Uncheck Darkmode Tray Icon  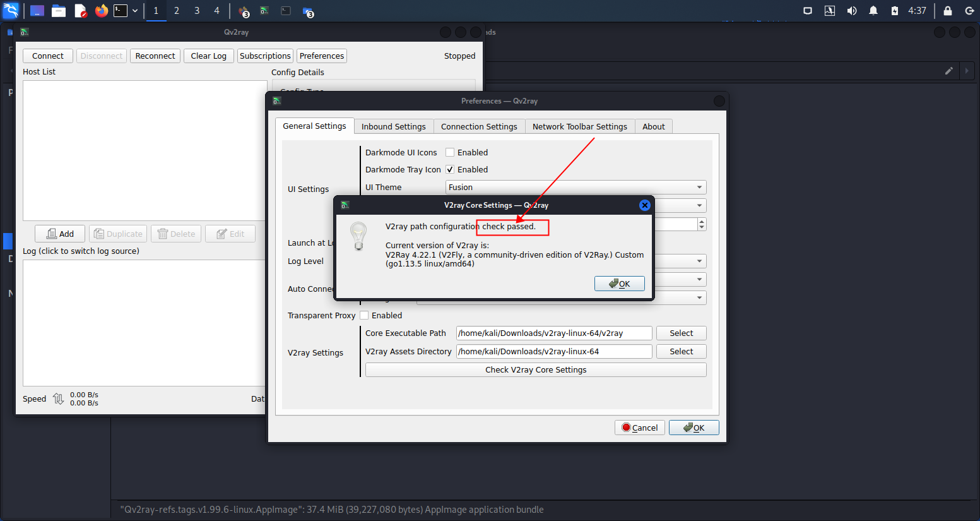click(450, 169)
